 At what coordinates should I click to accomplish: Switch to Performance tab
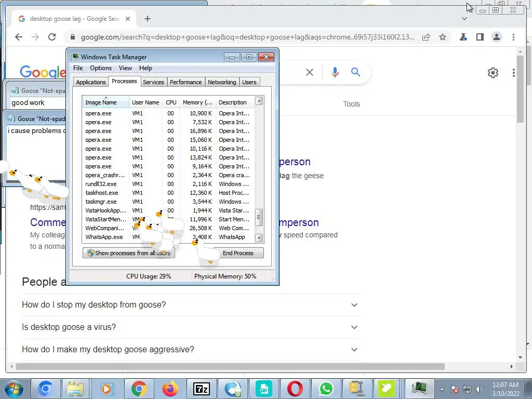click(x=185, y=82)
